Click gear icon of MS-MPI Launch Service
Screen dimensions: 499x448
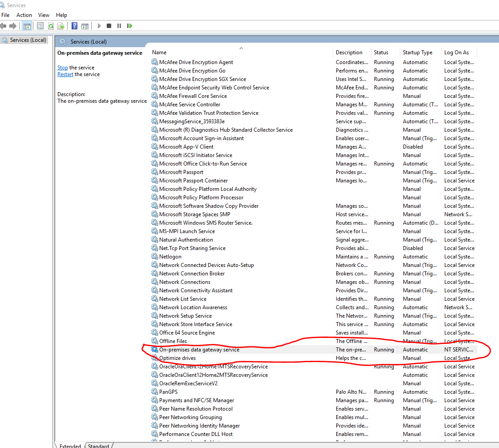click(155, 231)
